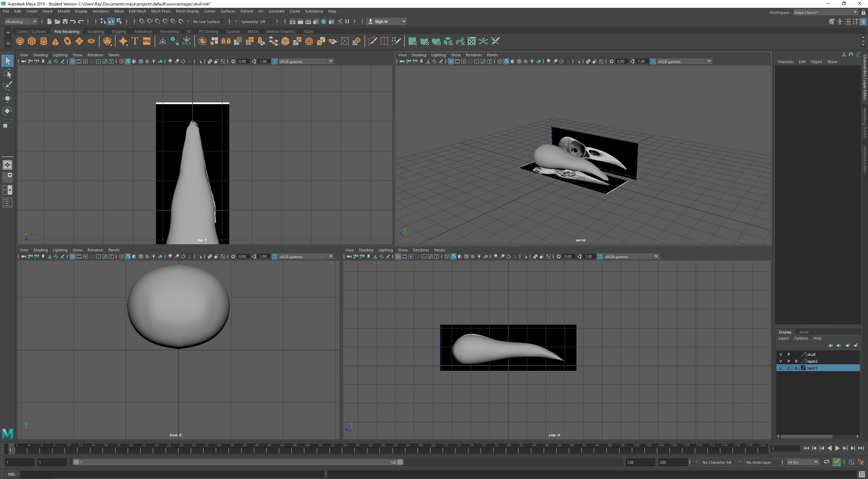Open the Outliner layout toggle icon
Screen dimensions: 868x479
click(7, 203)
